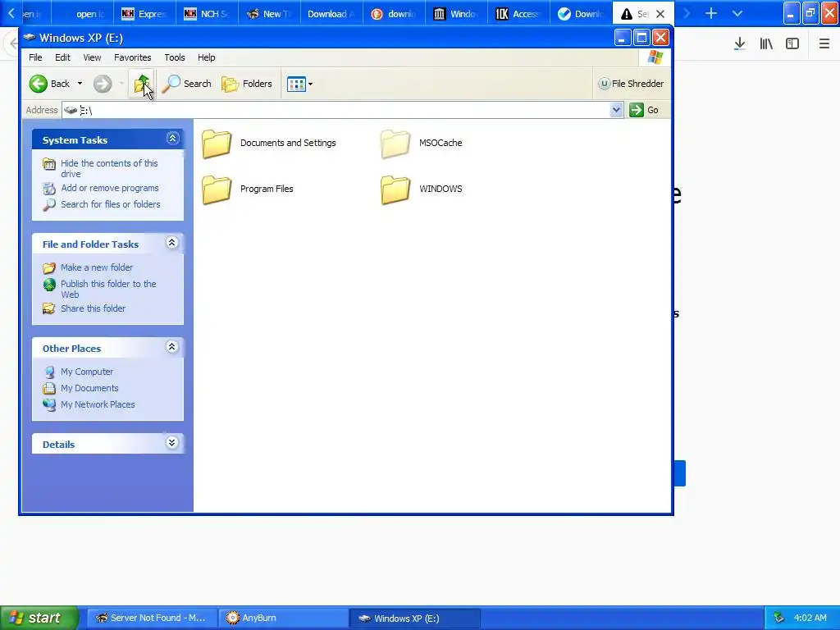Open the Views dropdown arrow
Screen dimensions: 840x630
coord(310,84)
